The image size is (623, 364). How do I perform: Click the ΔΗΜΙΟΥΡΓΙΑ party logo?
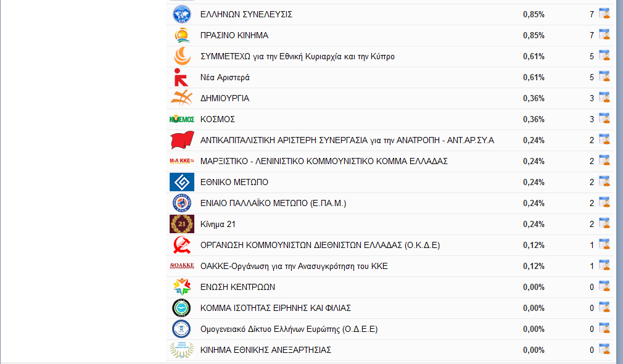coord(181,98)
